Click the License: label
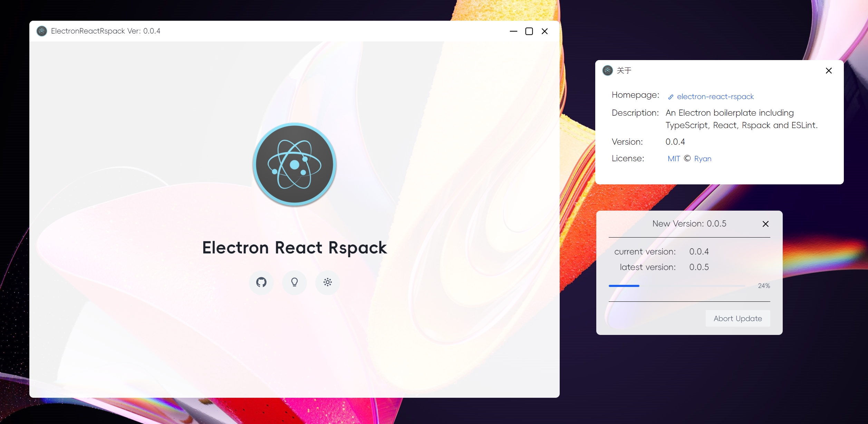The image size is (868, 424). pos(628,158)
